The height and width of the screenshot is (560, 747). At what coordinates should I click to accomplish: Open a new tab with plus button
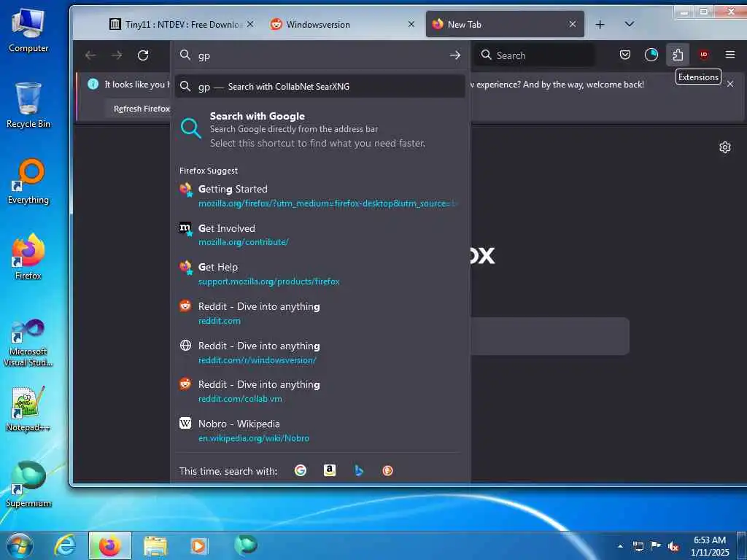(x=600, y=24)
